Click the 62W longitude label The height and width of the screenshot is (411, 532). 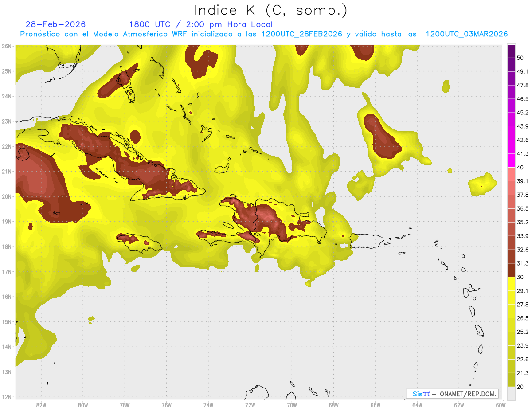[x=459, y=405]
